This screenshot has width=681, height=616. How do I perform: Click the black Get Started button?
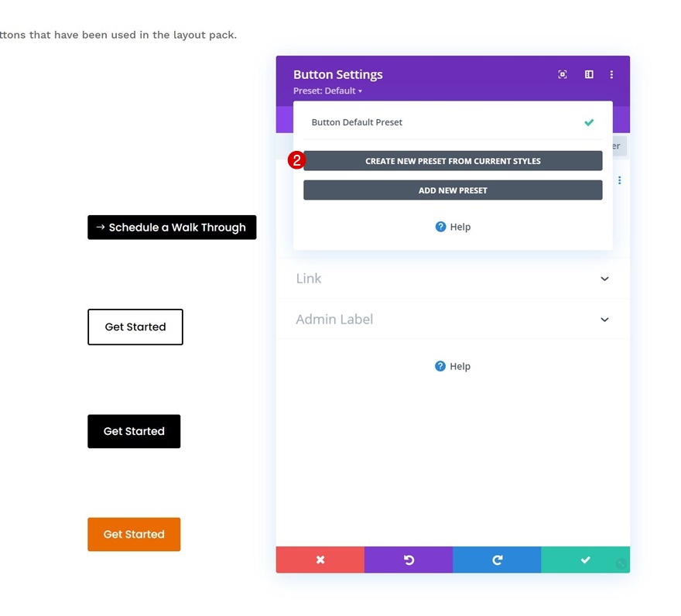pyautogui.click(x=134, y=431)
